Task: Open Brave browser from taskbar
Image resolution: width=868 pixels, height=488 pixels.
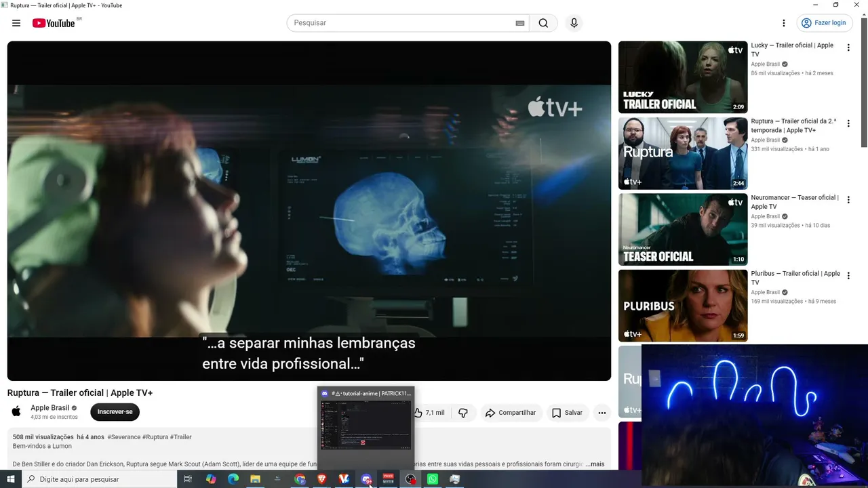Action: tap(322, 479)
